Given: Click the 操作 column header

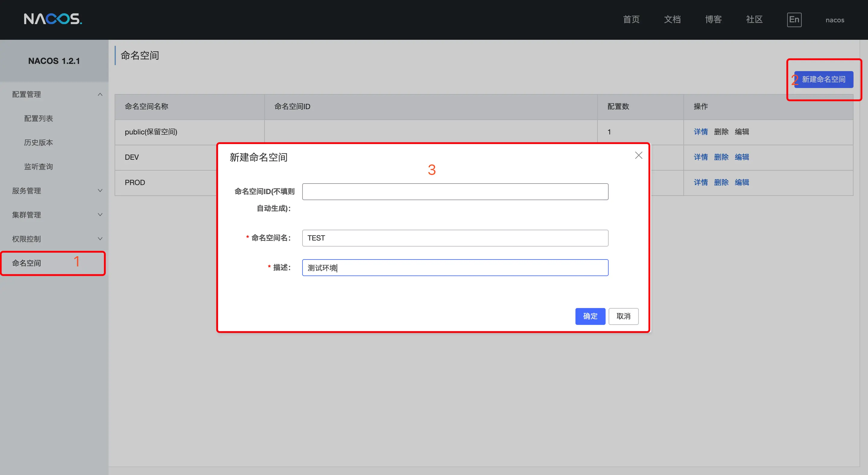Looking at the screenshot, I should pos(768,107).
